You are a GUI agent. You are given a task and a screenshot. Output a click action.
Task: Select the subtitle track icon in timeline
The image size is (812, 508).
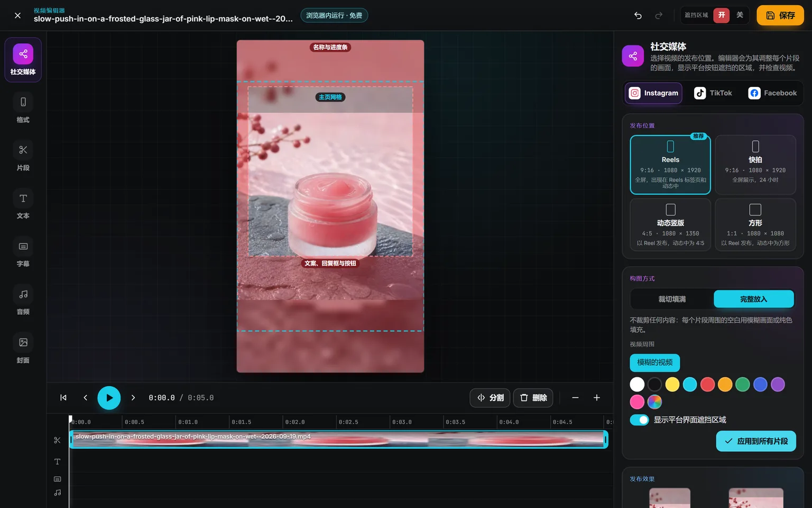click(x=58, y=479)
